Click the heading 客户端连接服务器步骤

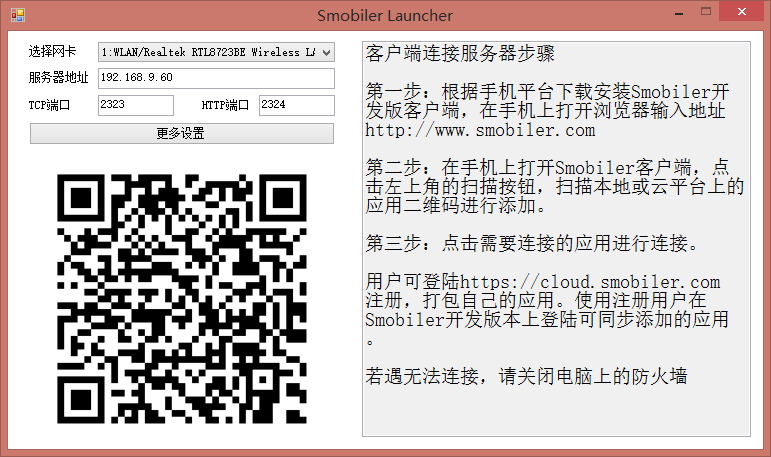pyautogui.click(x=460, y=53)
